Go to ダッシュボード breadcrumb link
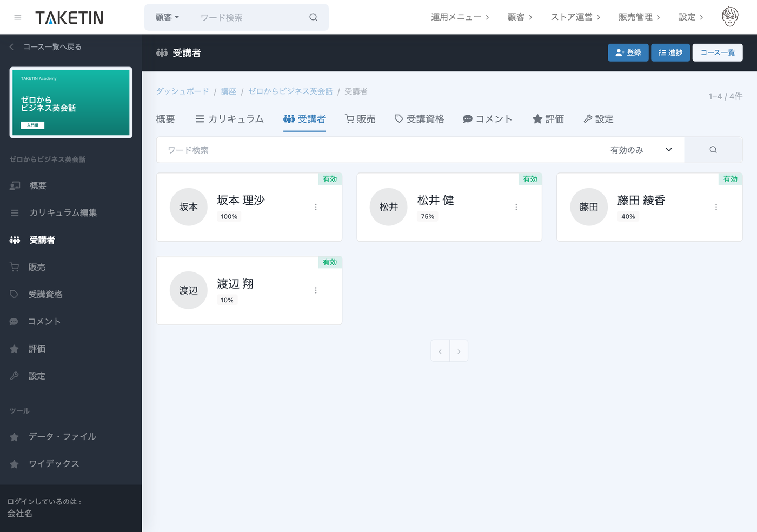The image size is (757, 532). coord(182,91)
